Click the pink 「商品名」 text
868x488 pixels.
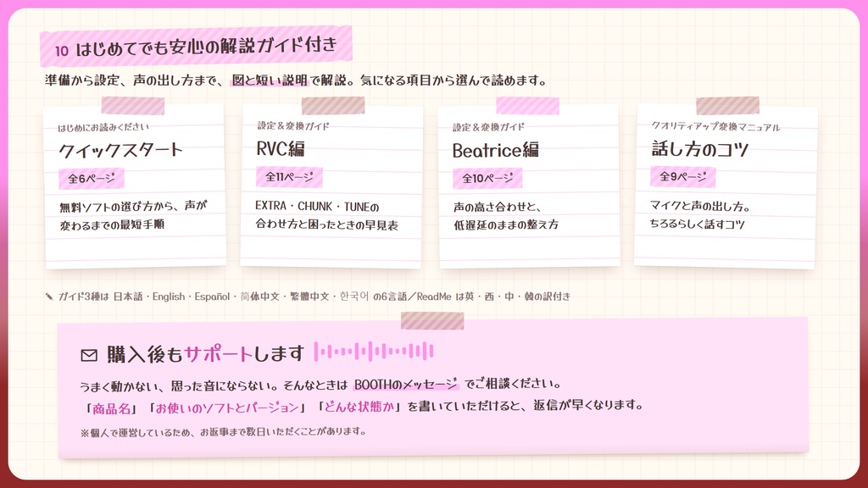[x=111, y=408]
